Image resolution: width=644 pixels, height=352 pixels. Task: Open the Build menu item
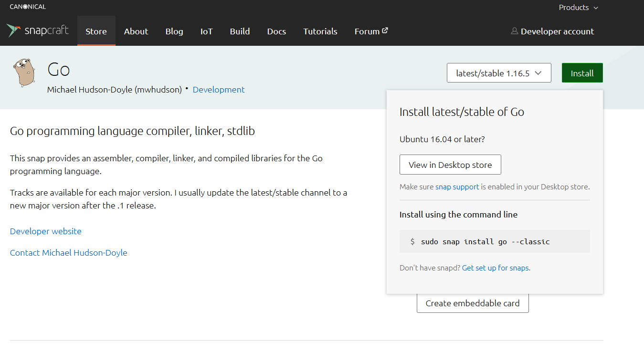pos(240,31)
